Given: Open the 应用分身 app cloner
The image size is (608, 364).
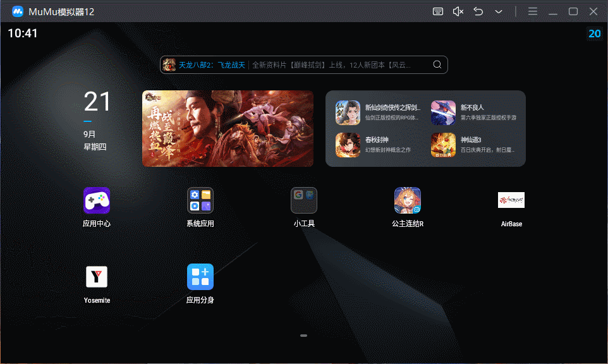Looking at the screenshot, I should [x=200, y=277].
